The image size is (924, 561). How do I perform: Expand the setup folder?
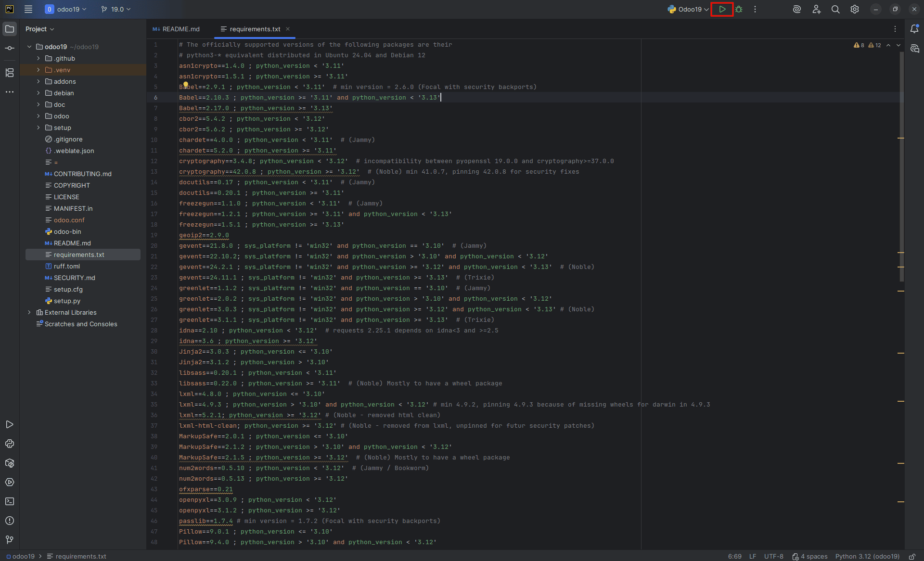click(x=38, y=127)
